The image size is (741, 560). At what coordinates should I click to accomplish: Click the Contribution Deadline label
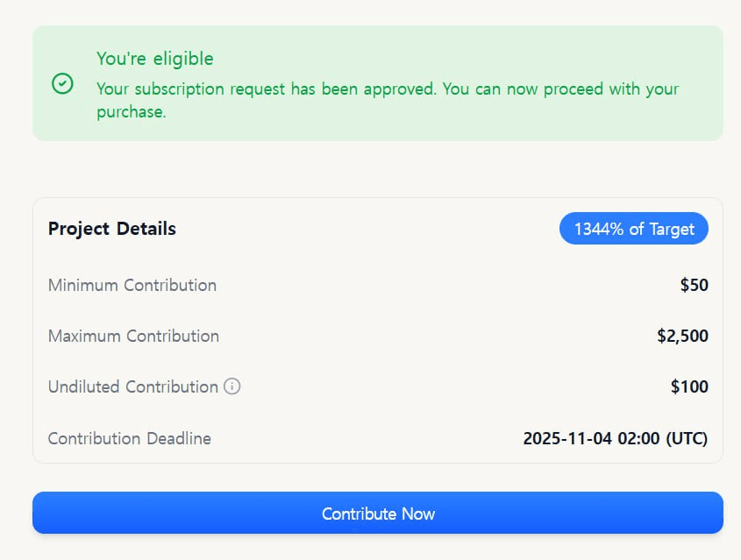129,438
